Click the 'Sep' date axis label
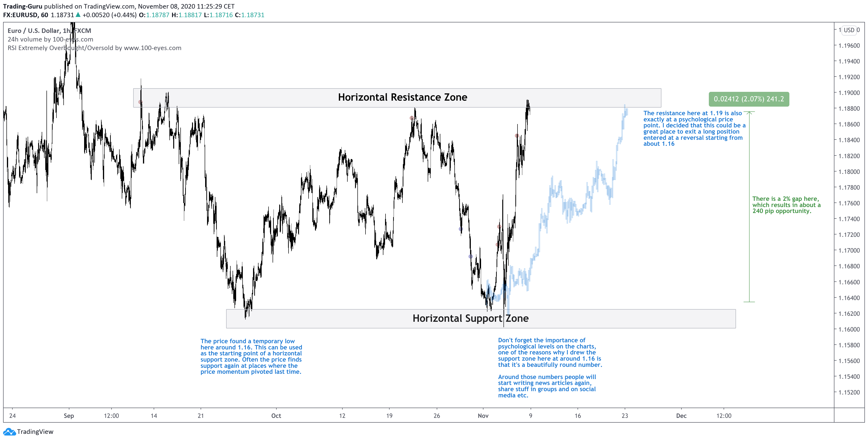The image size is (868, 441). tap(69, 416)
